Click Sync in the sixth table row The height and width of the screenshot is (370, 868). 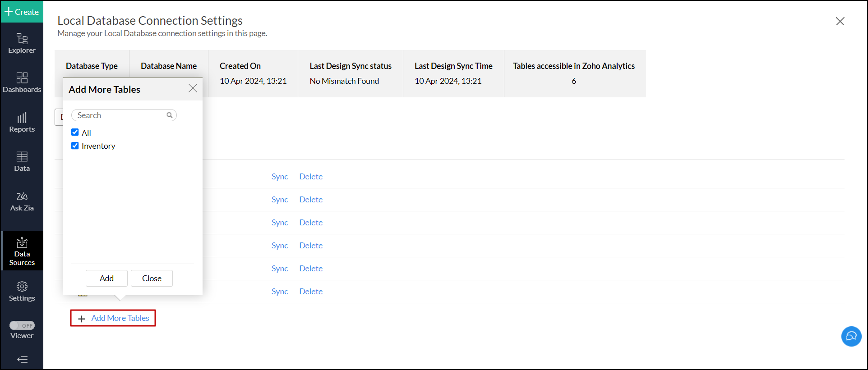(280, 292)
